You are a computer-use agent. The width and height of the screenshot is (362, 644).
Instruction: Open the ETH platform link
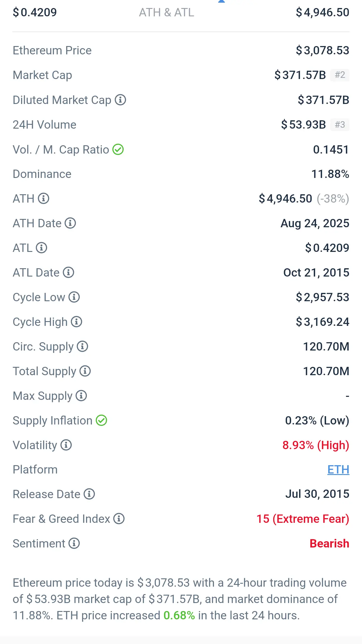[338, 470]
